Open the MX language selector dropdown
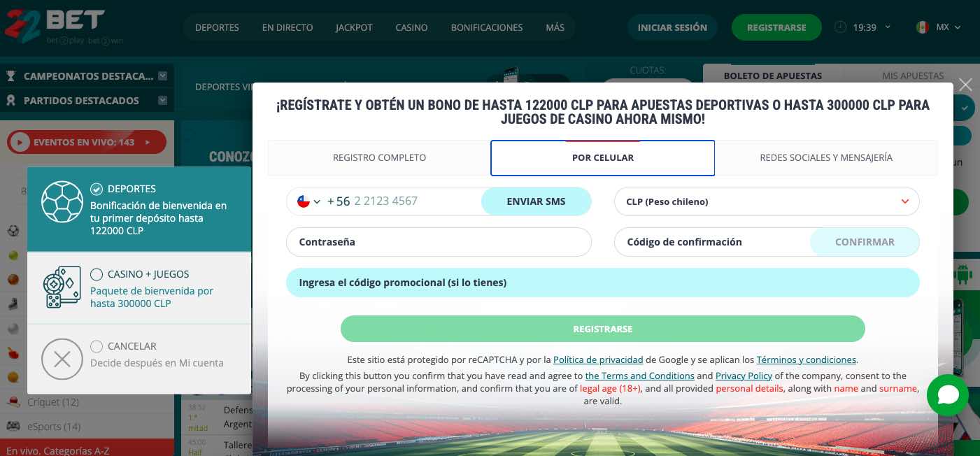Screen dimensions: 980x456 click(x=938, y=27)
